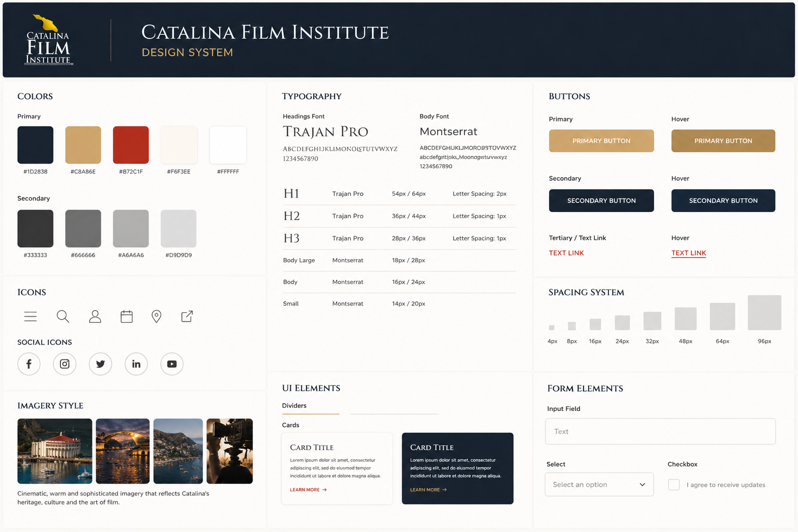Select the #B72C1F red color swatch
Image resolution: width=798 pixels, height=532 pixels.
[x=131, y=145]
